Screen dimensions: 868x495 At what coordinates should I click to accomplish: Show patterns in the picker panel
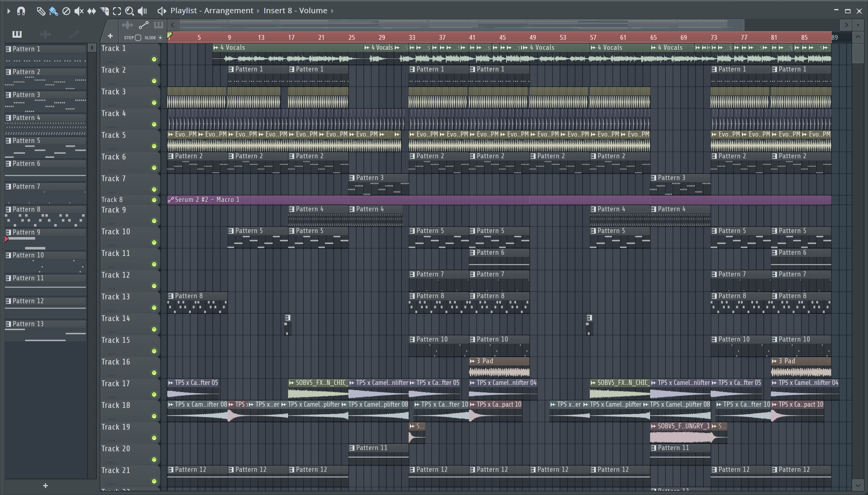[x=17, y=34]
